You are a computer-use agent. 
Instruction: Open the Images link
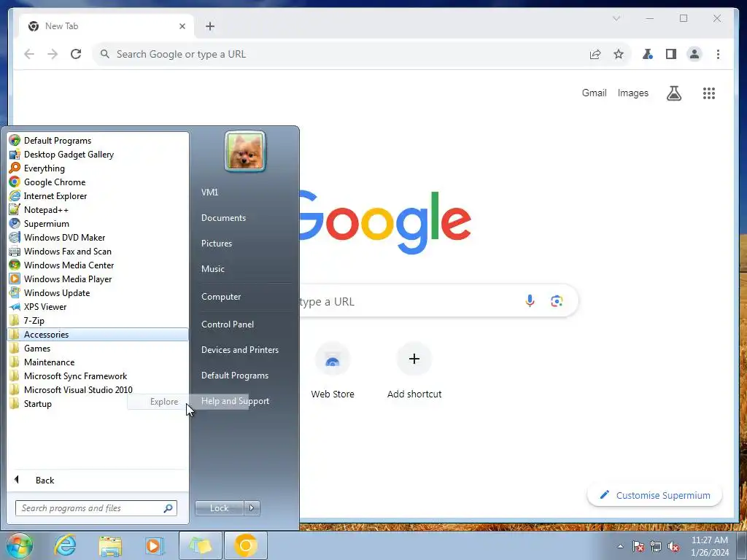[x=632, y=93]
